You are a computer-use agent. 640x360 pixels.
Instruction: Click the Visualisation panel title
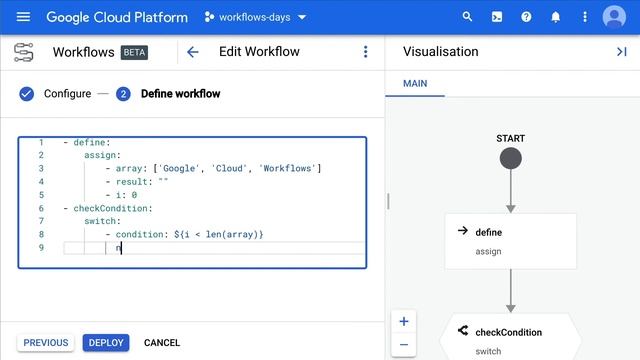pos(440,51)
